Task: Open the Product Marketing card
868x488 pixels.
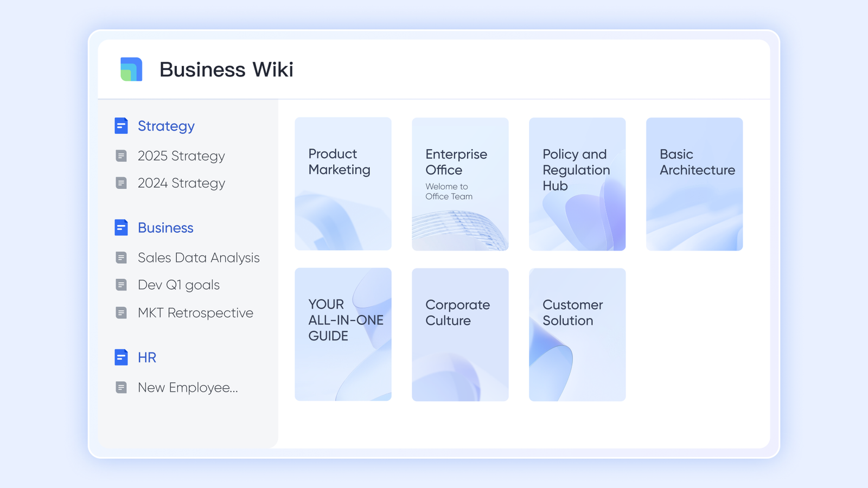Action: point(343,184)
